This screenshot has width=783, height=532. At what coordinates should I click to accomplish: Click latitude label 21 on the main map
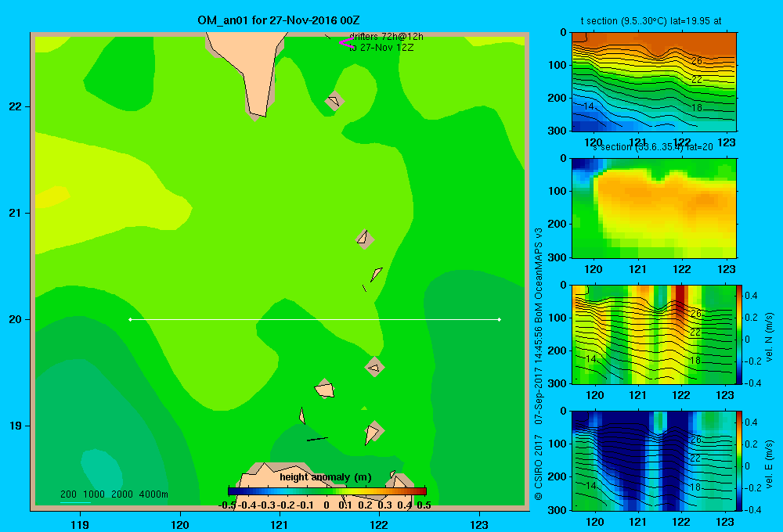click(x=16, y=213)
